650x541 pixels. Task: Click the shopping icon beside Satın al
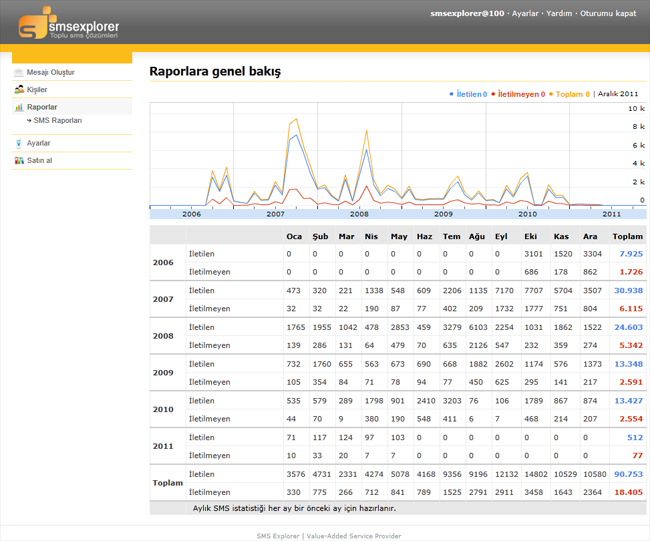(x=19, y=161)
